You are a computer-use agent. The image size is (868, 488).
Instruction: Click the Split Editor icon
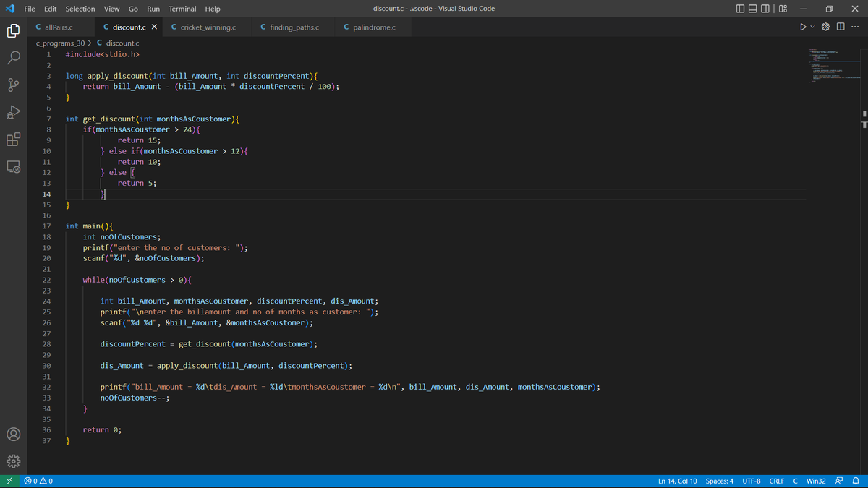coord(841,26)
